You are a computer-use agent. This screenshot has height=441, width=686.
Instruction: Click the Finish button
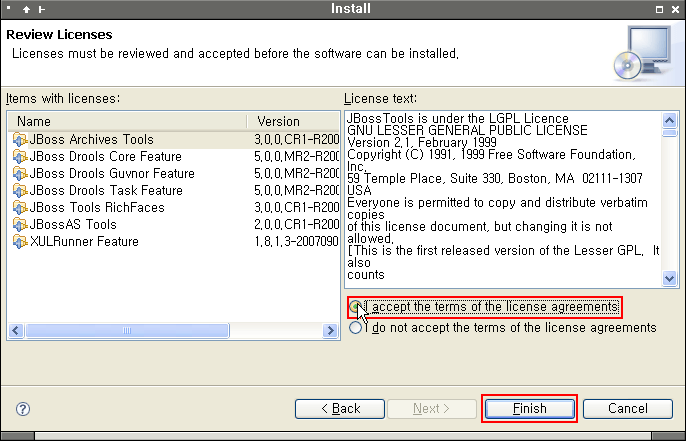[529, 409]
